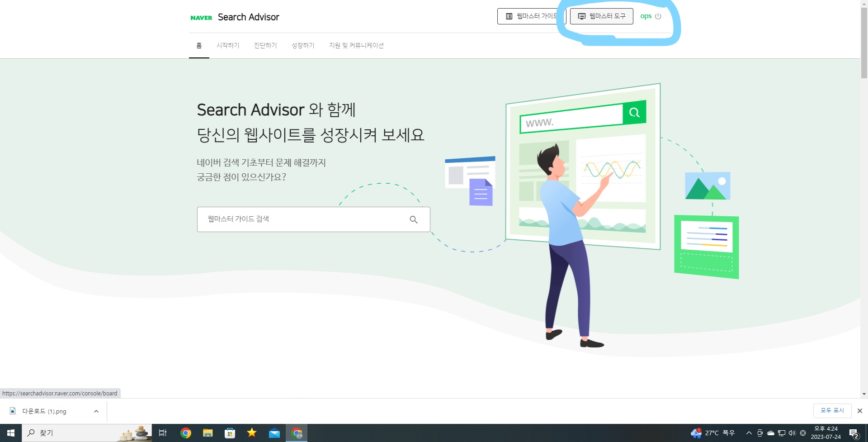Click the Meet Now camera tray icon
Image resolution: width=868 pixels, height=442 pixels.
pyautogui.click(x=760, y=433)
